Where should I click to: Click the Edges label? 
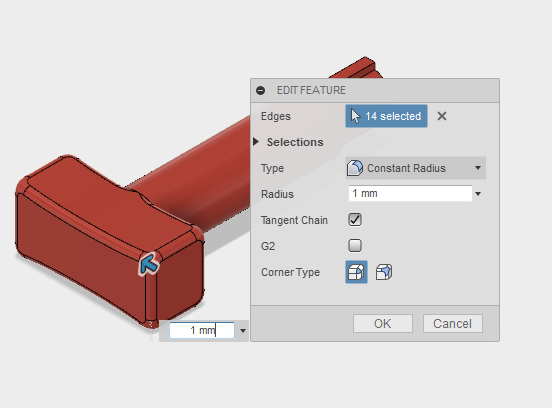276,117
